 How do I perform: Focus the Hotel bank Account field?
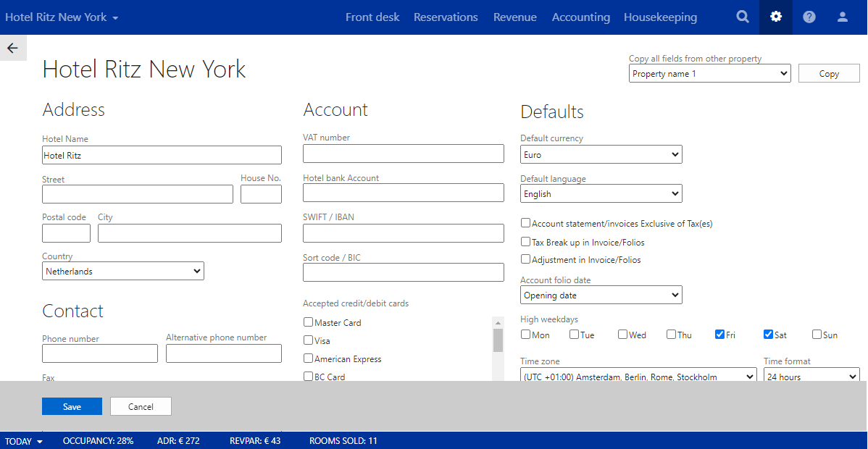(404, 193)
